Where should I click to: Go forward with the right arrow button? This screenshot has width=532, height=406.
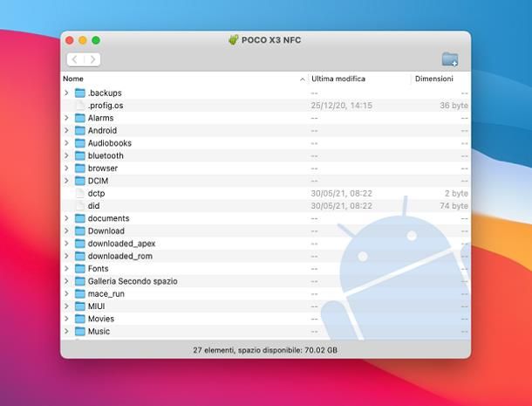(x=92, y=59)
